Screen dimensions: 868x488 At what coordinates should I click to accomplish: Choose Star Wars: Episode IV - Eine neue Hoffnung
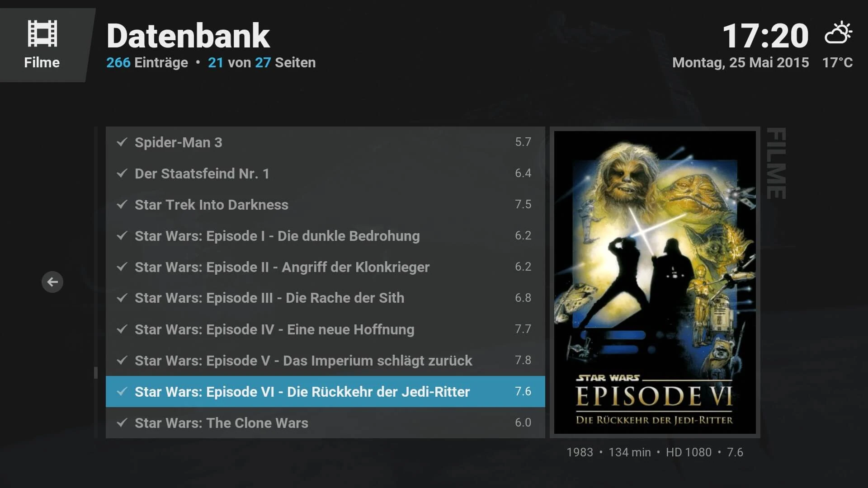(x=325, y=329)
